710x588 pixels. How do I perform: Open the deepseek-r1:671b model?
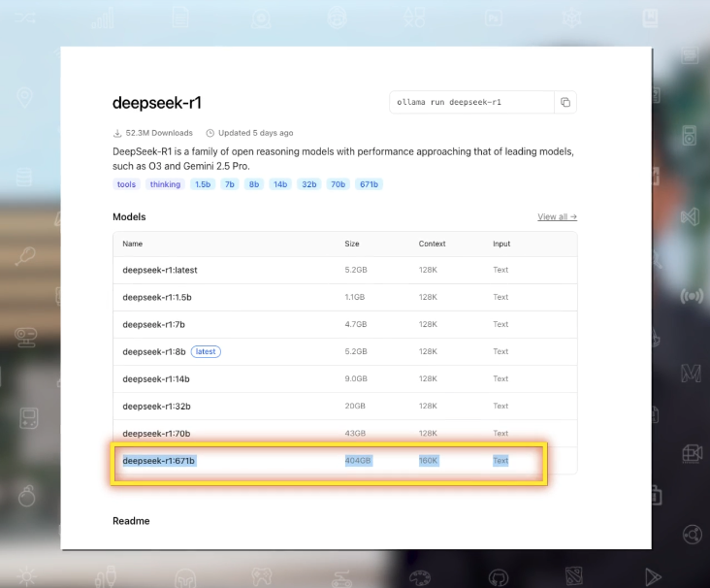(x=158, y=461)
